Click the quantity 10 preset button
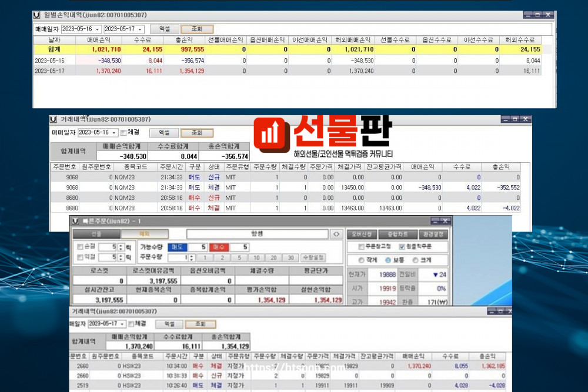This screenshot has width=588, height=392. click(x=257, y=258)
